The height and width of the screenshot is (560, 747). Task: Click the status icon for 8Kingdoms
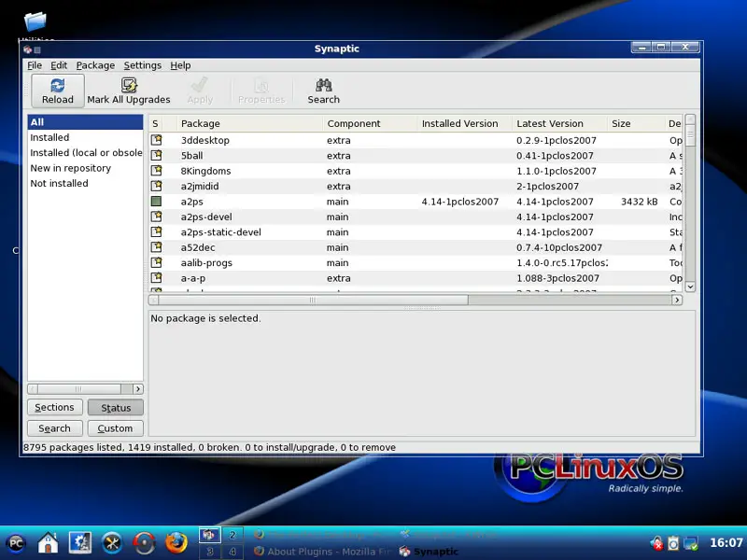click(156, 171)
